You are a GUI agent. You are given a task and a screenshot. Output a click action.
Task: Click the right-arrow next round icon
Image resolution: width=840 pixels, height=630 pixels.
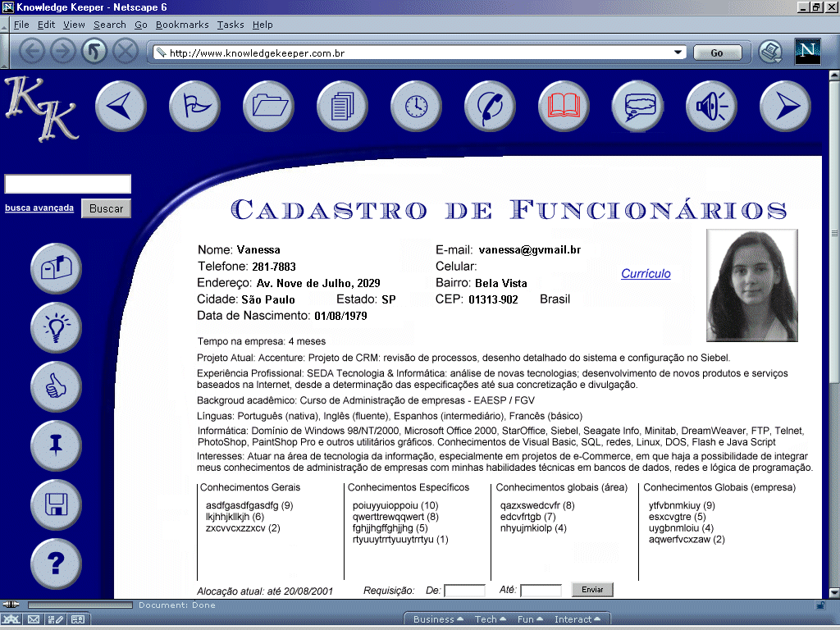(x=785, y=106)
